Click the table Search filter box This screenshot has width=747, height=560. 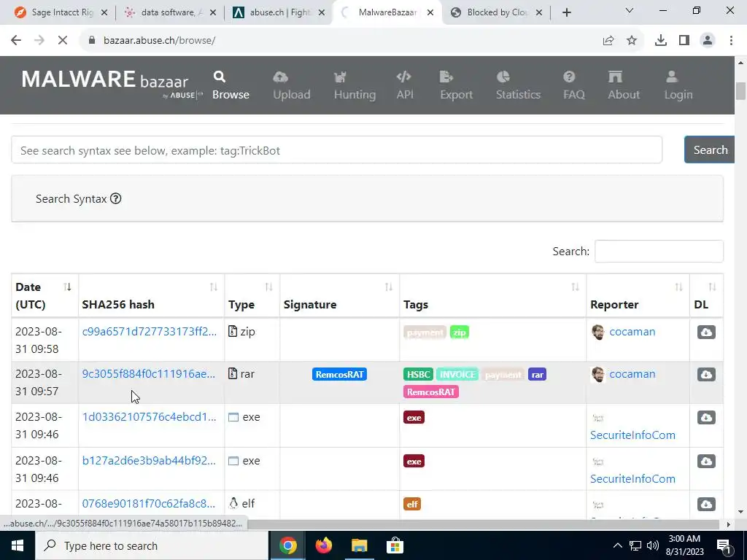(659, 251)
